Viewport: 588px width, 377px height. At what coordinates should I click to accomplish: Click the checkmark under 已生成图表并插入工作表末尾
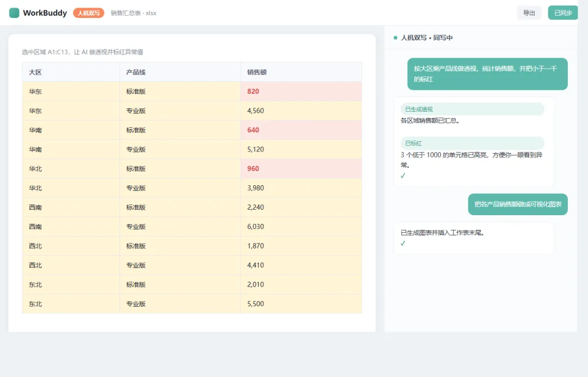pyautogui.click(x=403, y=243)
